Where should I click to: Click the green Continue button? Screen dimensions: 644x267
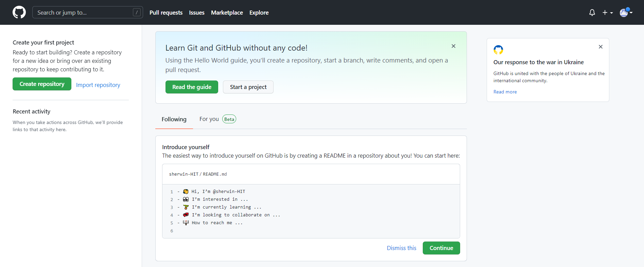(x=441, y=248)
